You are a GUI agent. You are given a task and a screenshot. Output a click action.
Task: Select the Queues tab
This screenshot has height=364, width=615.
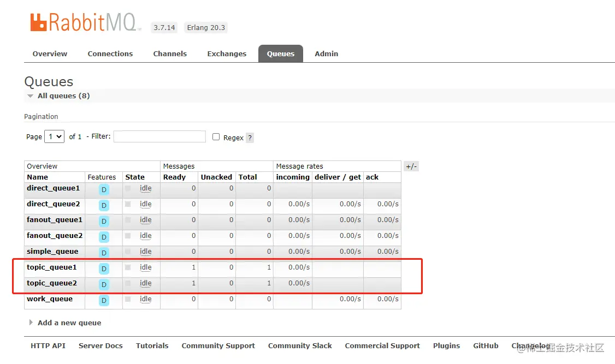pyautogui.click(x=280, y=53)
